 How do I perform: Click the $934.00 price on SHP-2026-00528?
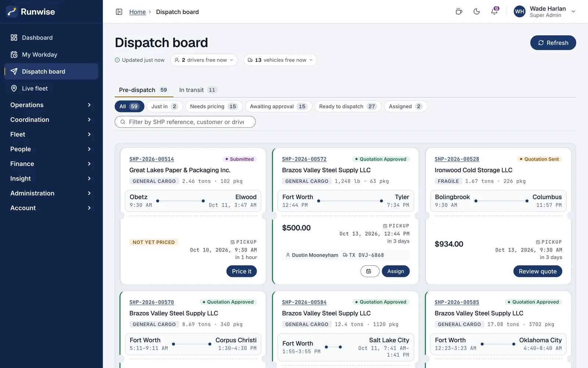tap(449, 244)
